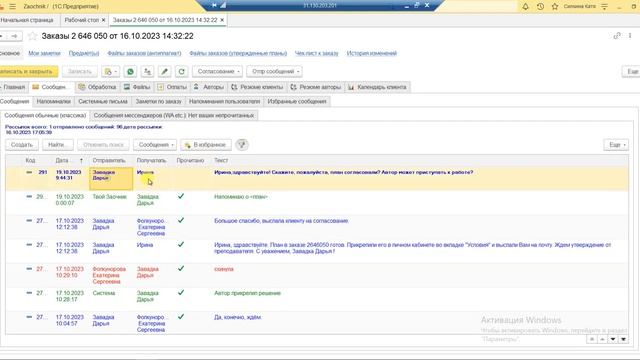Image resolution: width=640 pixels, height=360 pixels.
Task: Copy link to this order
Action: click(x=617, y=36)
